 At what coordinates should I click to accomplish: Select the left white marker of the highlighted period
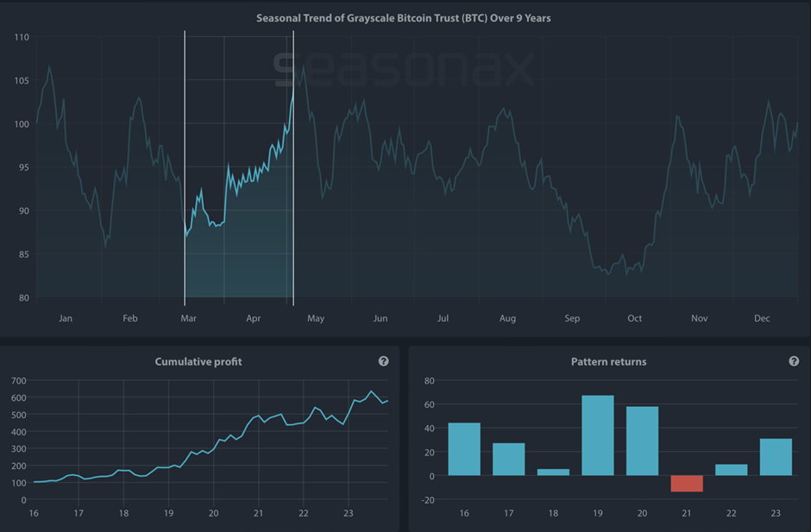pos(185,168)
